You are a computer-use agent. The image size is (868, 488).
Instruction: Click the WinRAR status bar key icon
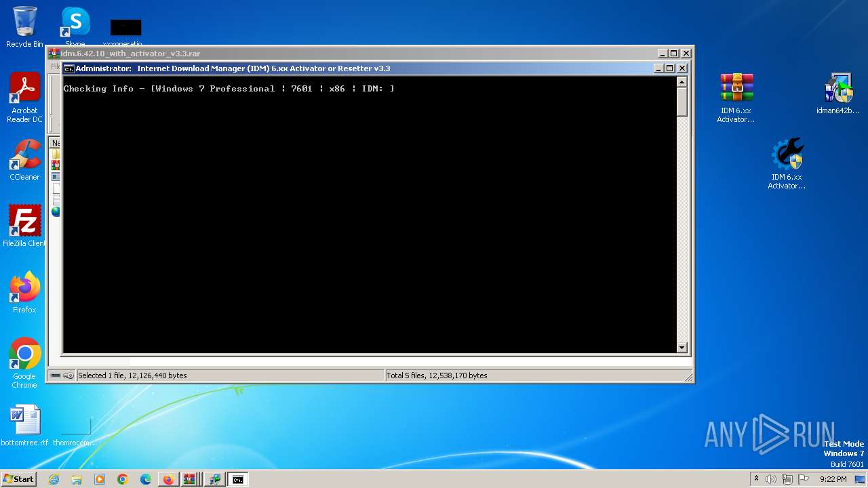(68, 375)
